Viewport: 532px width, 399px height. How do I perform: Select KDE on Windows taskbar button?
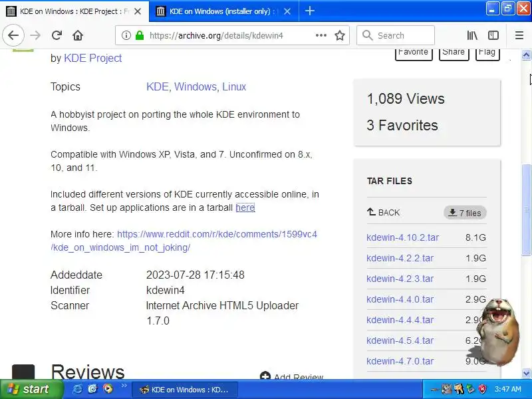click(184, 390)
